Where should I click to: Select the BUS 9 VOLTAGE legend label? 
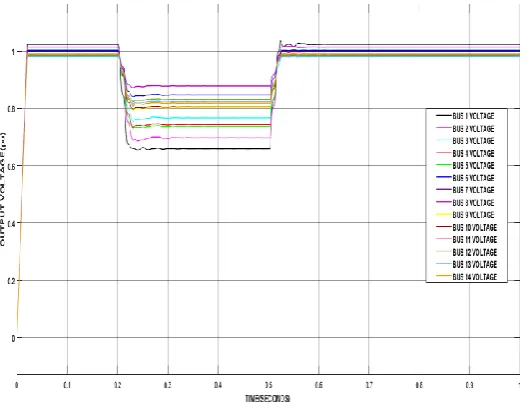coord(473,215)
